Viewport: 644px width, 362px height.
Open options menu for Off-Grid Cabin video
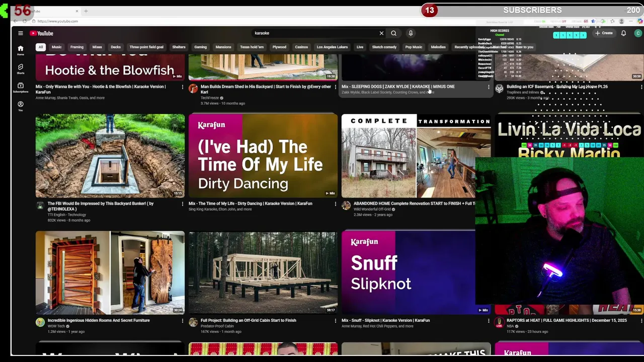coord(336,320)
